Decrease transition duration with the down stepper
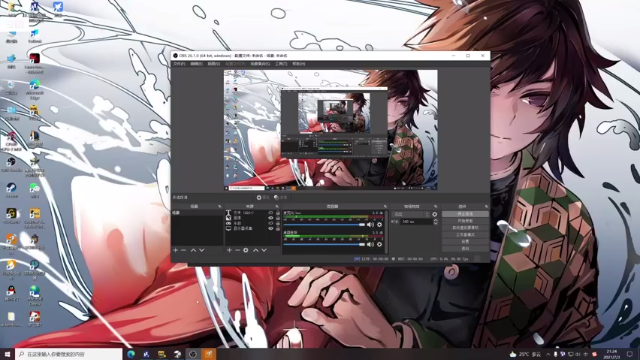640x360 pixels. [436, 223]
